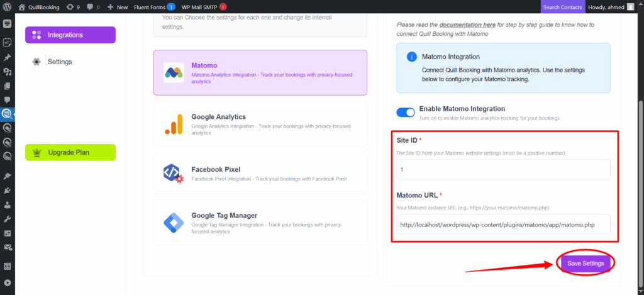Image resolution: width=644 pixels, height=295 pixels.
Task: Open the + New menu in admin bar
Action: (118, 7)
